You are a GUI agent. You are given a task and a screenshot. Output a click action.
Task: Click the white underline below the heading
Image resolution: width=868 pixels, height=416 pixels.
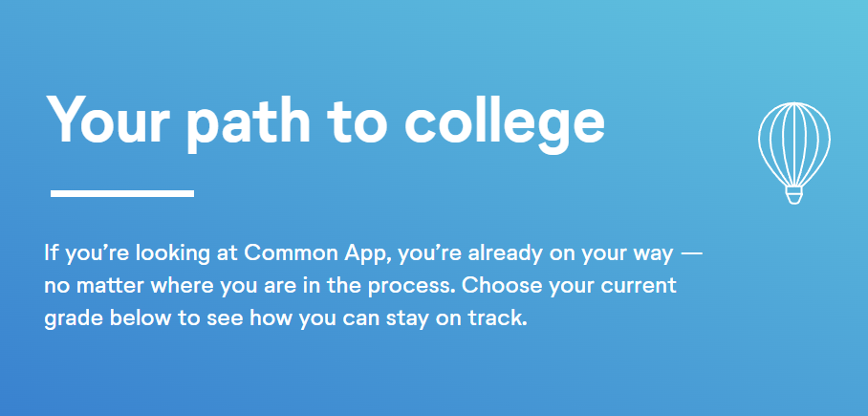tap(122, 193)
